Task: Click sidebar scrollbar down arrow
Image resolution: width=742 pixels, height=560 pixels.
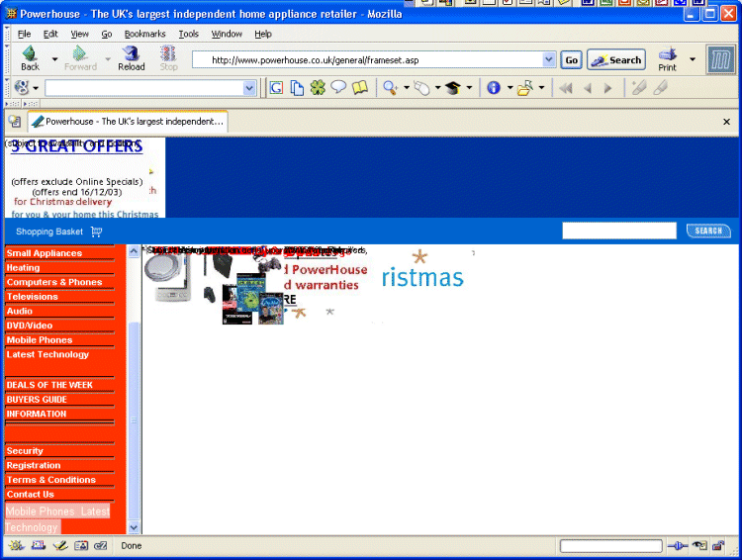Action: pyautogui.click(x=134, y=527)
